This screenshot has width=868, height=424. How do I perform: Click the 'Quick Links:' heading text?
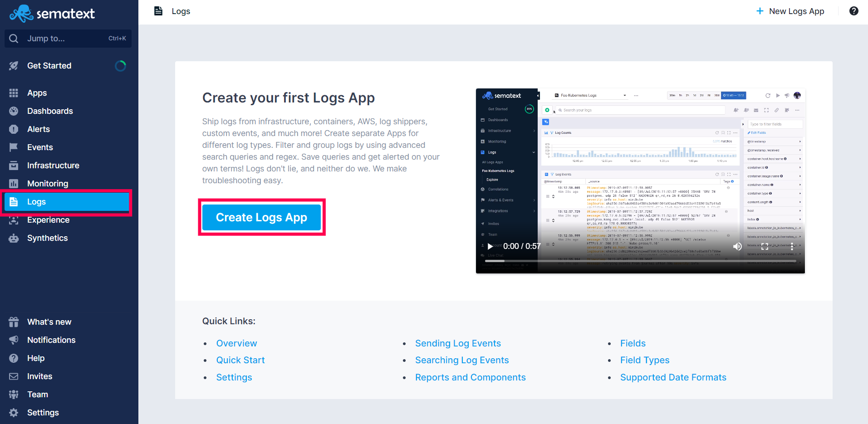click(229, 321)
